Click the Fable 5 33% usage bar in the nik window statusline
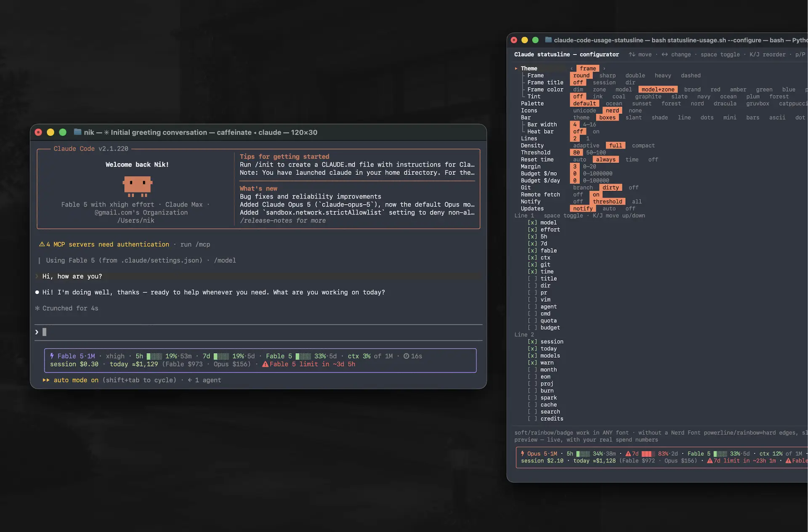 (303, 356)
